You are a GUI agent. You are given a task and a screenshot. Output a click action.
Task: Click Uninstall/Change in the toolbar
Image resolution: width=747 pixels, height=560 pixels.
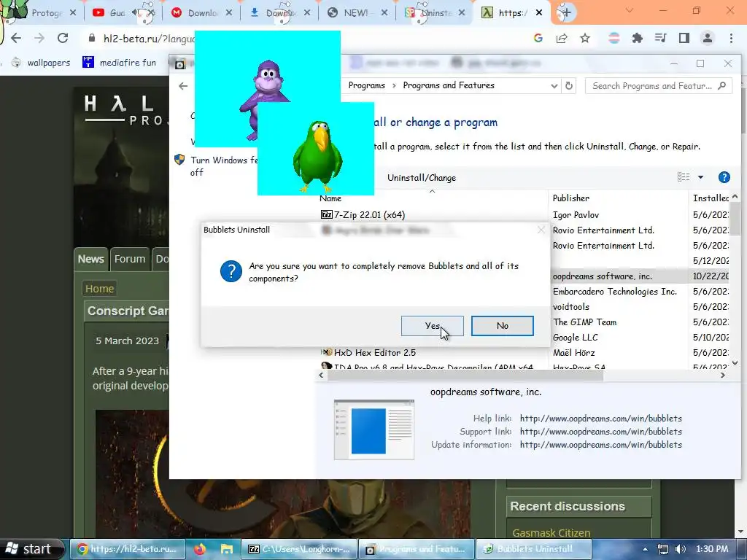[421, 178]
